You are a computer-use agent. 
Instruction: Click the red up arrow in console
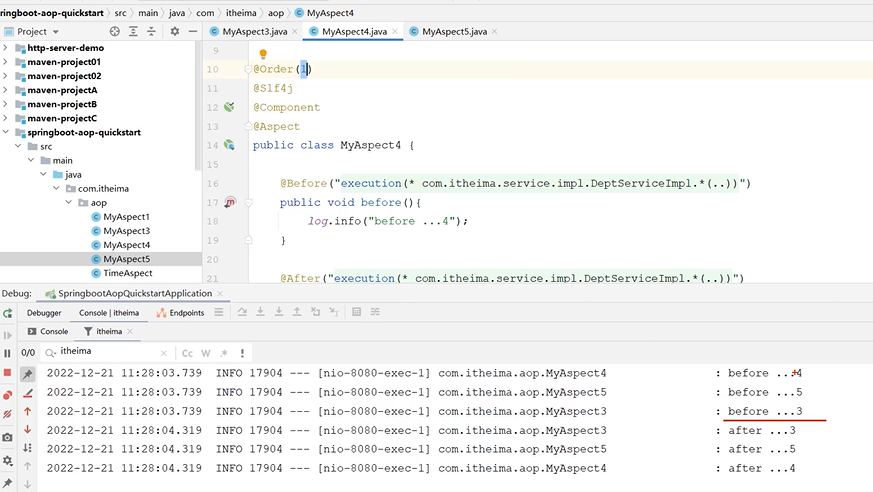point(27,411)
